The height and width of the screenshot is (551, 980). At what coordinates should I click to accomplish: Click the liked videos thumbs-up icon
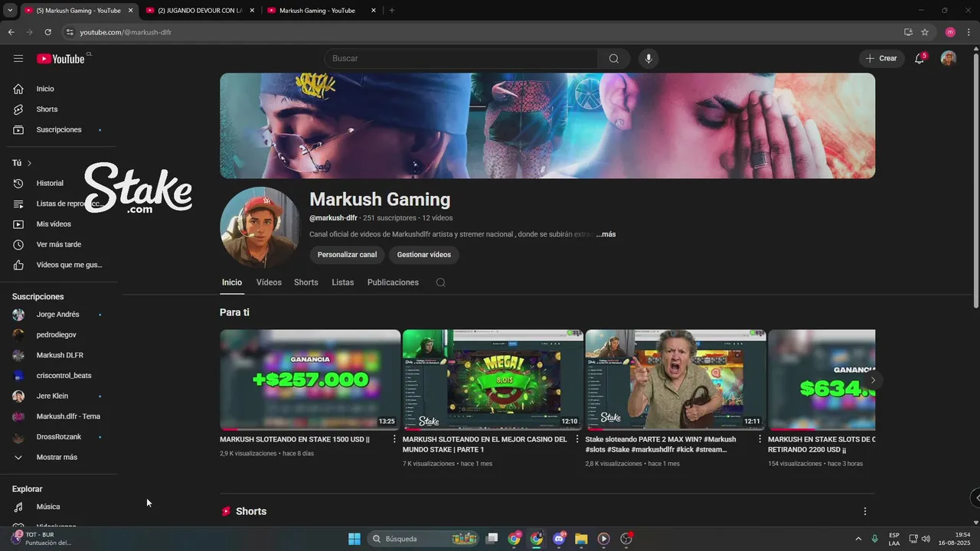point(18,265)
